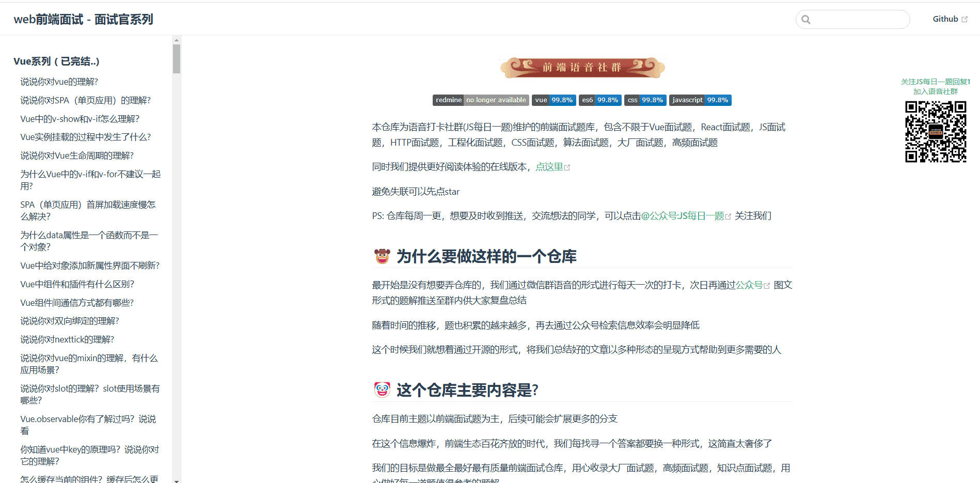Click the vue 99.8% badge
The width and height of the screenshot is (980, 483).
(x=554, y=100)
